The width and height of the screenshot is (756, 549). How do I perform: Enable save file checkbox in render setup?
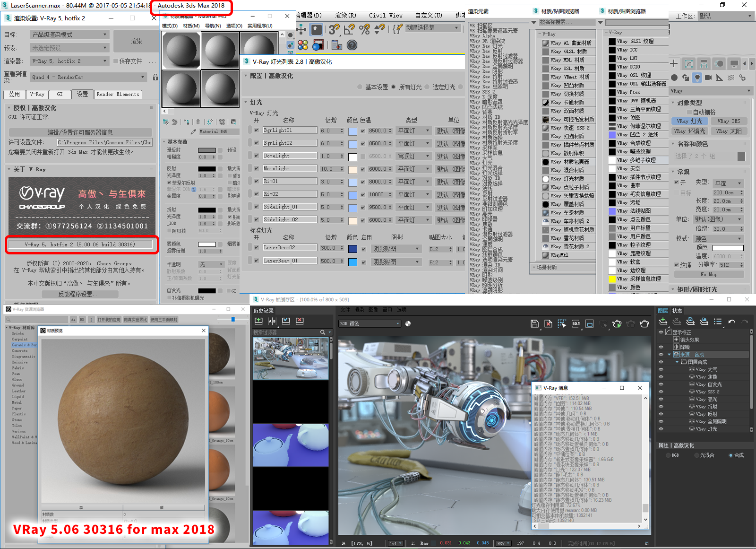(116, 61)
